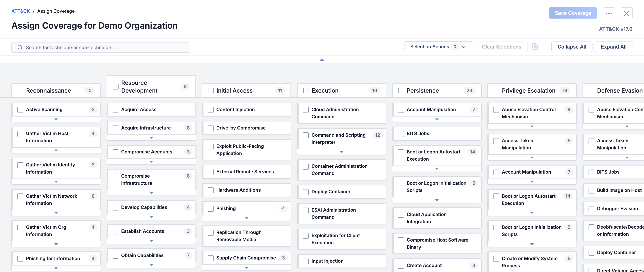Select the BITS Jobs checkbox under Persistence

401,134
